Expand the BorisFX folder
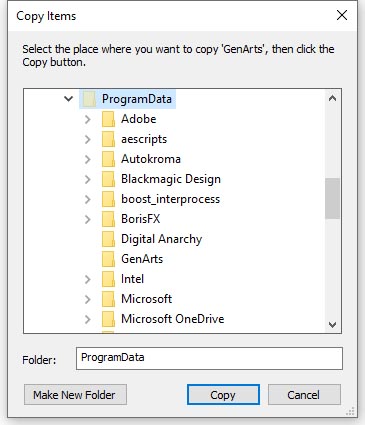 pos(88,219)
